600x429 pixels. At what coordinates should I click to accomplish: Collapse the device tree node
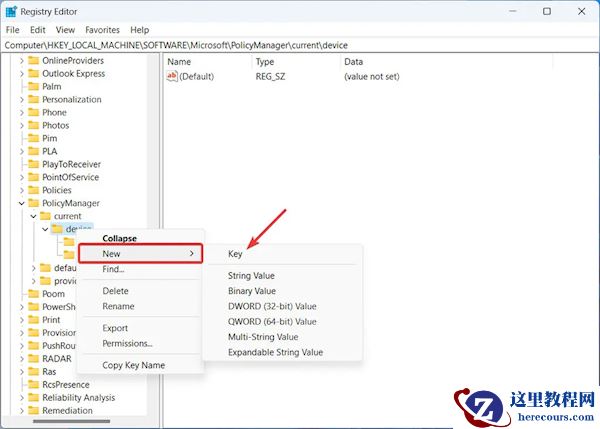(x=45, y=229)
